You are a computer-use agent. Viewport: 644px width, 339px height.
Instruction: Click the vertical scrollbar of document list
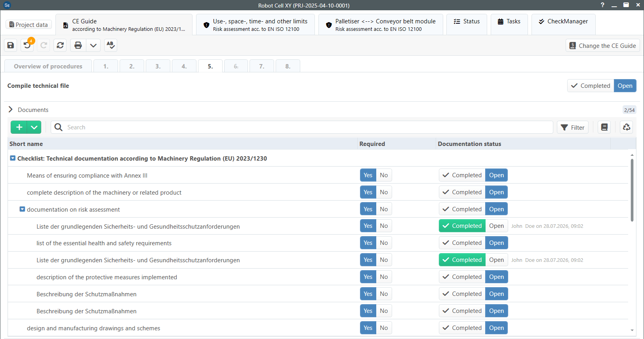(632, 190)
